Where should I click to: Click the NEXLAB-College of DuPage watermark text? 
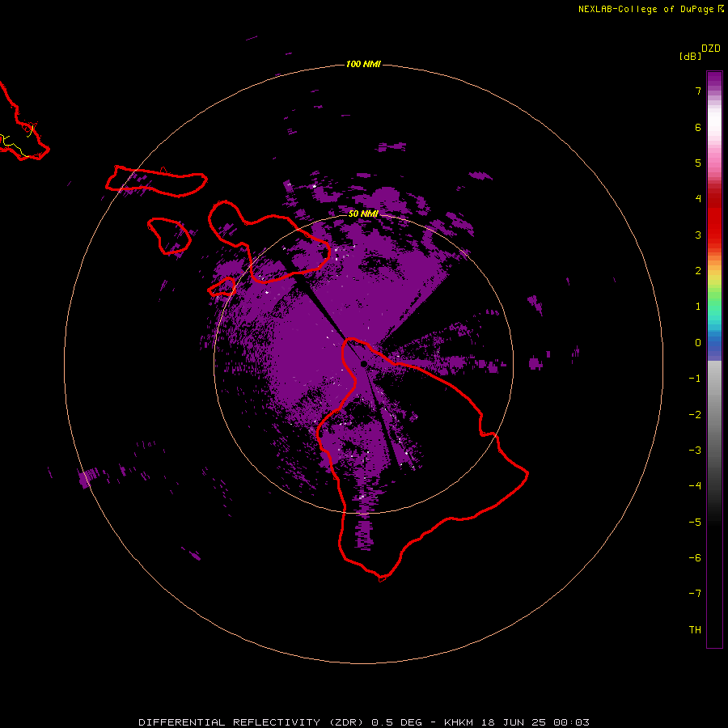645,9
